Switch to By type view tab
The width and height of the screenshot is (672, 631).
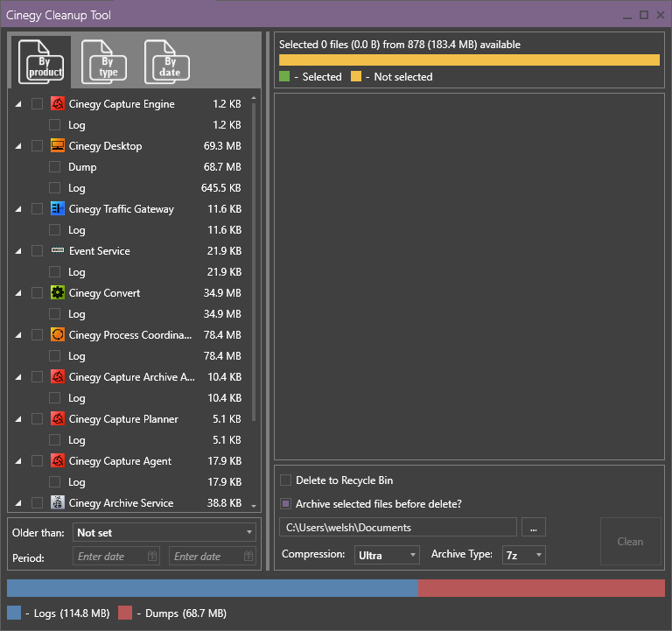tap(104, 62)
